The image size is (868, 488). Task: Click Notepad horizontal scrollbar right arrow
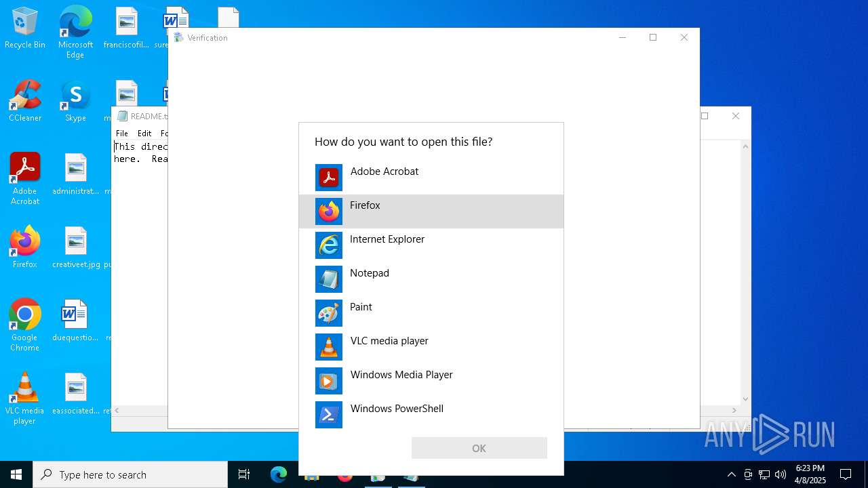[734, 410]
